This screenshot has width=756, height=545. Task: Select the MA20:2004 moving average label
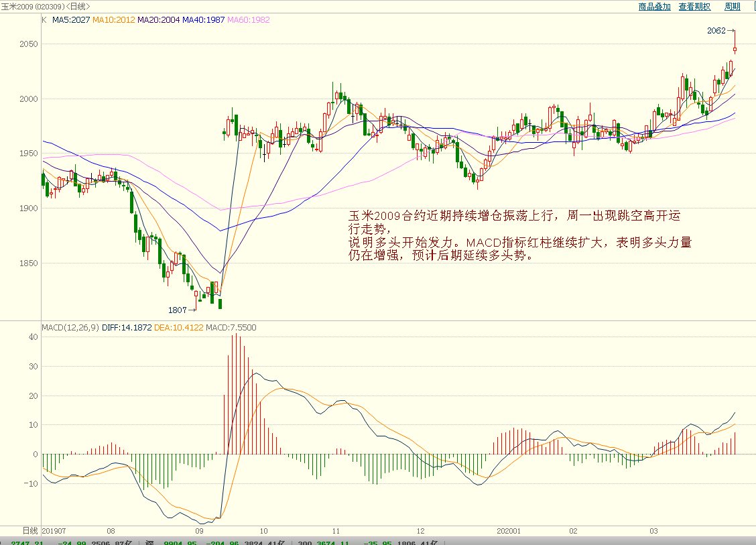159,20
